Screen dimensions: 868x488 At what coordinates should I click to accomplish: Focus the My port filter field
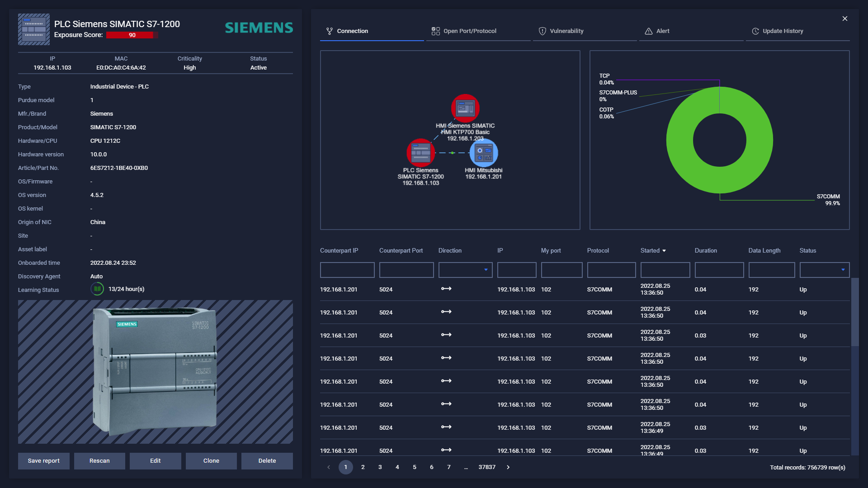561,270
